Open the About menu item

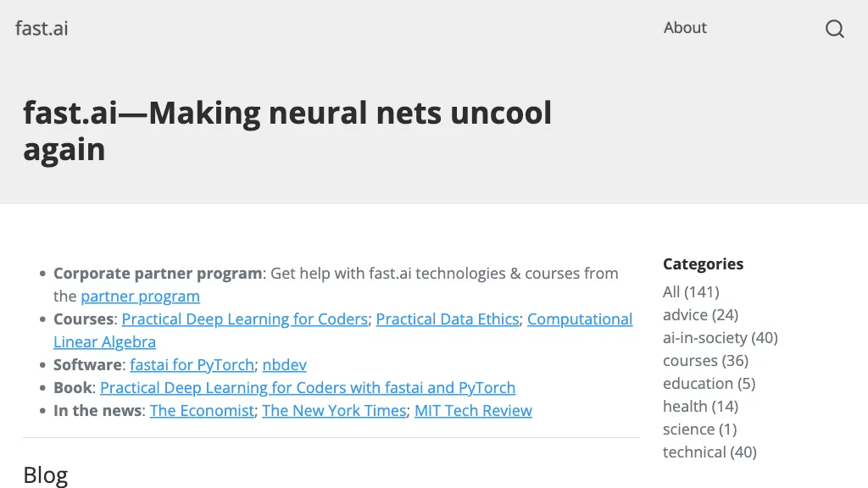coord(685,28)
